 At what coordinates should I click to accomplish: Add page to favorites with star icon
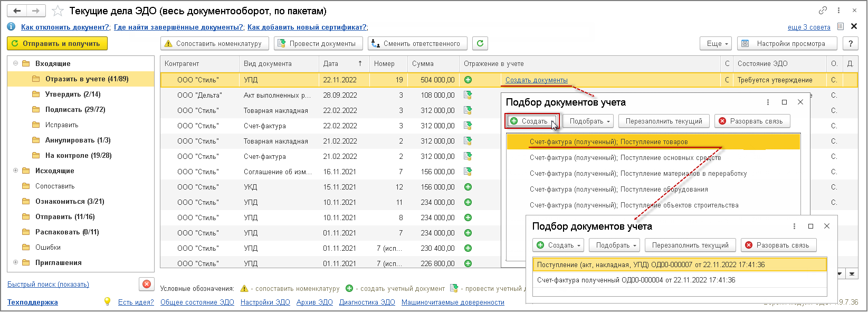click(x=58, y=11)
